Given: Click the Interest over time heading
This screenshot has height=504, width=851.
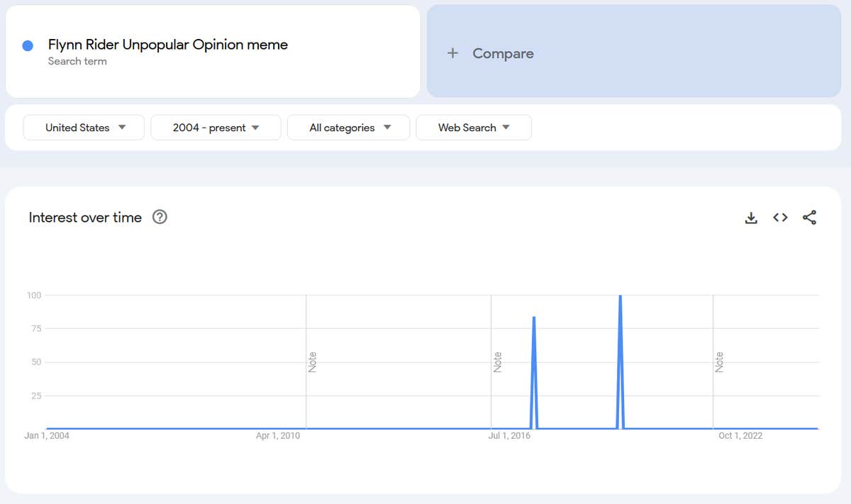Looking at the screenshot, I should point(85,218).
